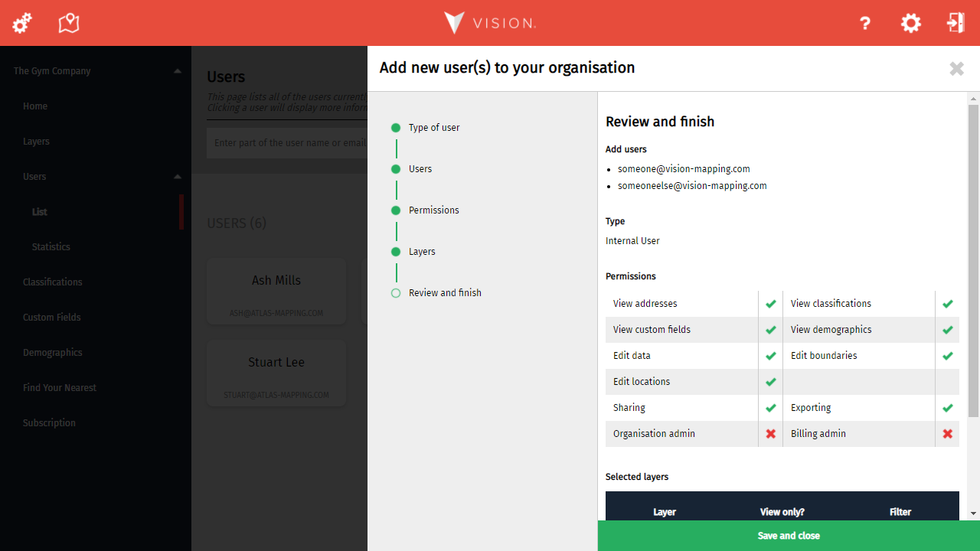Click the Save and close button

coord(789,536)
